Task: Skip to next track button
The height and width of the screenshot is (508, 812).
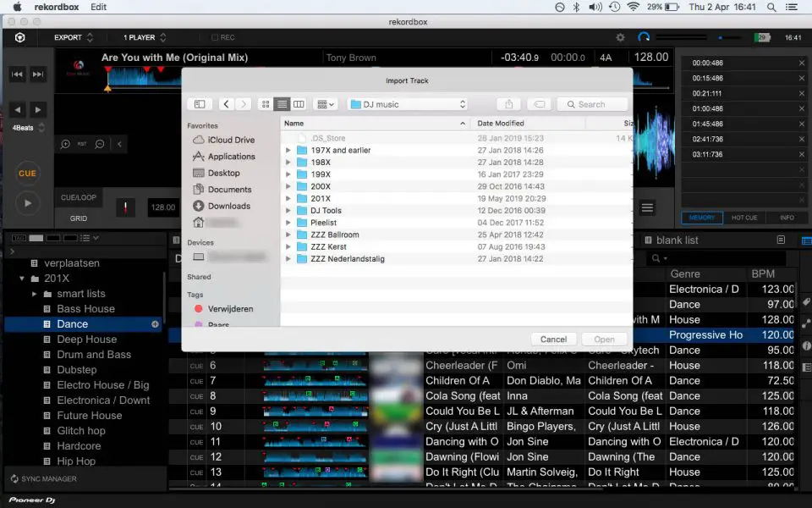Action: click(x=38, y=75)
